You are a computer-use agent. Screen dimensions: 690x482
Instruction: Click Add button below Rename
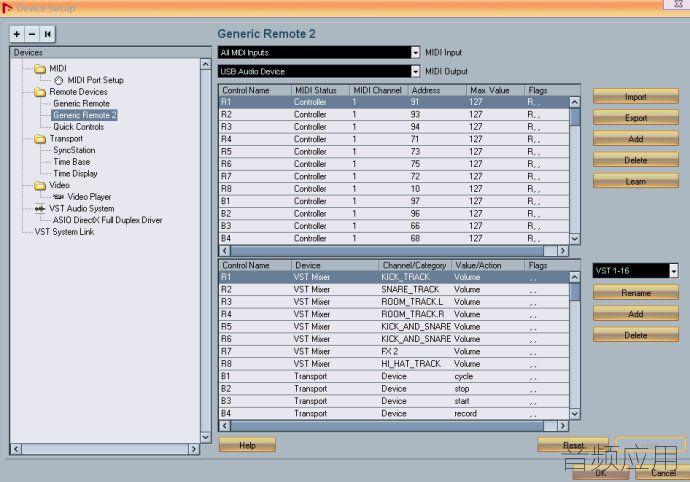pos(635,314)
